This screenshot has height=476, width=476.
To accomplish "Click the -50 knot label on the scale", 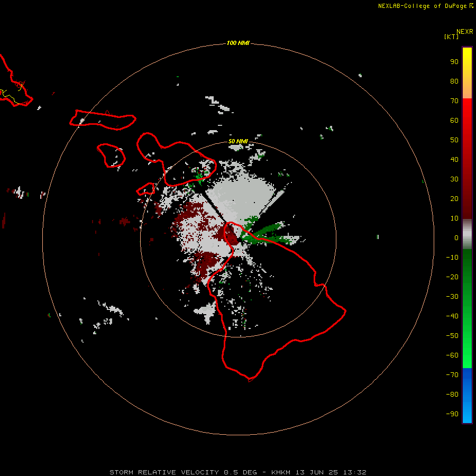I will point(452,336).
